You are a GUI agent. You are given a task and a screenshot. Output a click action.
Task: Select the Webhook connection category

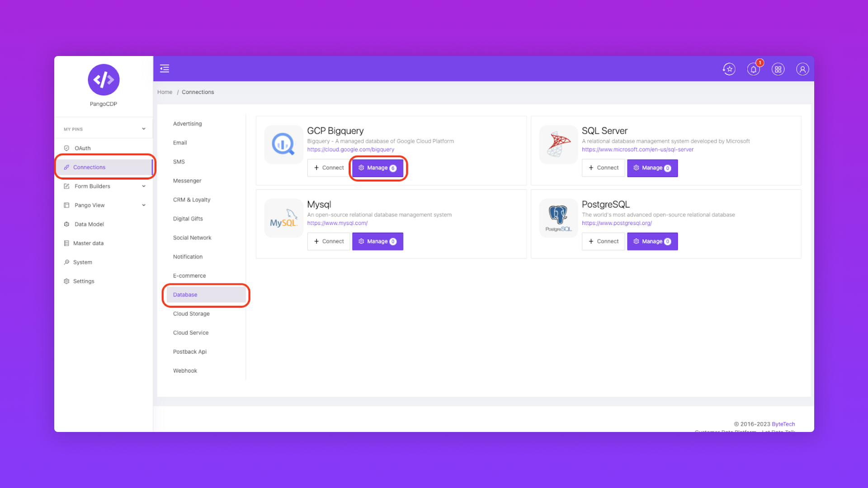[x=185, y=371]
